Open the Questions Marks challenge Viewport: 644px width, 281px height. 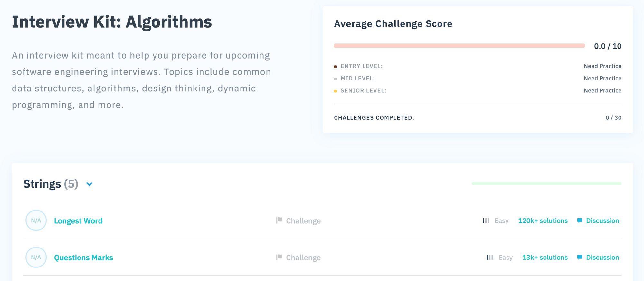coord(83,258)
